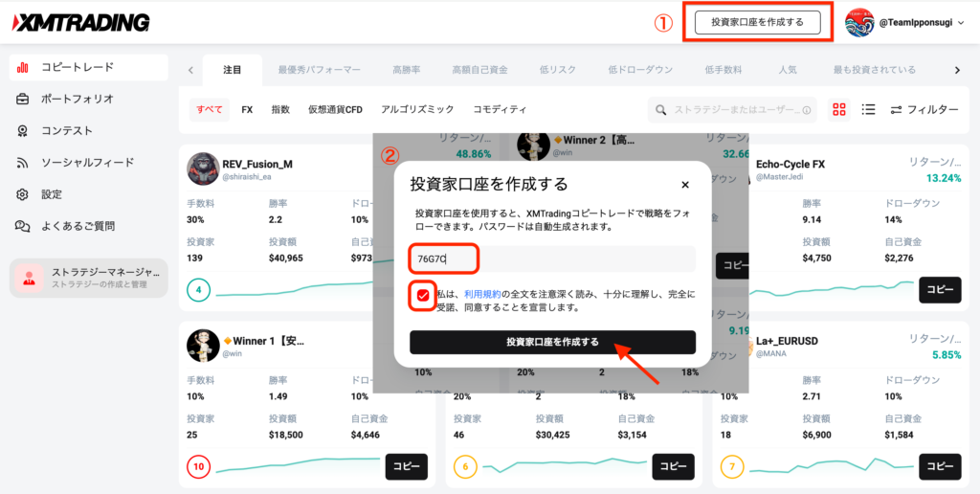The height and width of the screenshot is (494, 980).
Task: Filter by FX category
Action: 247,109
